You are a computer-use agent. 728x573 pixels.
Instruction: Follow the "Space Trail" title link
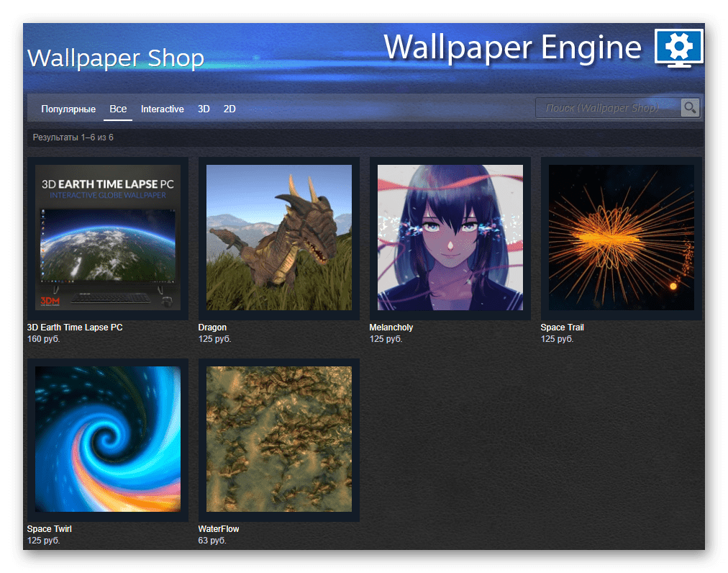pyautogui.click(x=563, y=328)
